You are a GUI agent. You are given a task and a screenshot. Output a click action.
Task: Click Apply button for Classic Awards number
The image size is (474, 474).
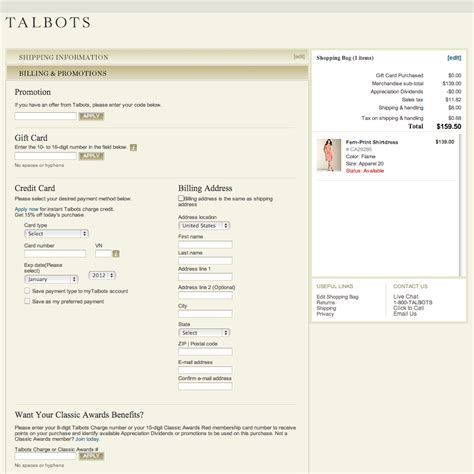coord(91,456)
